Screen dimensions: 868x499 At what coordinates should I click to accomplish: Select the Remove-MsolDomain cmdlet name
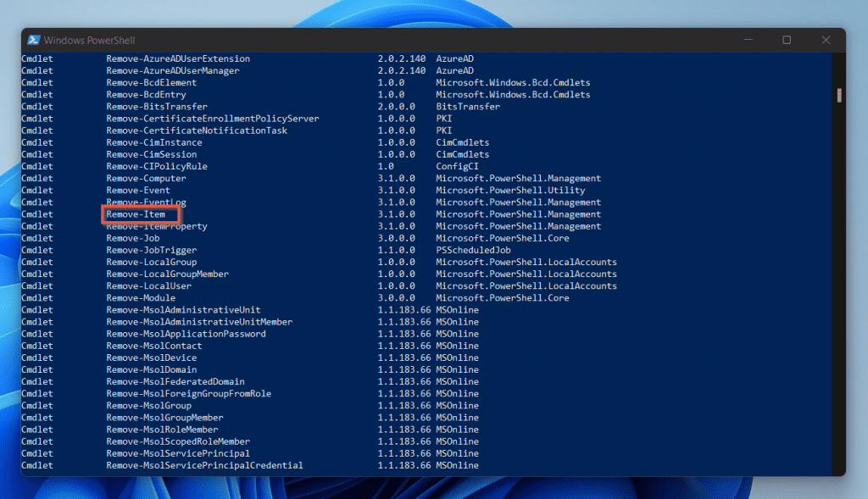(152, 370)
